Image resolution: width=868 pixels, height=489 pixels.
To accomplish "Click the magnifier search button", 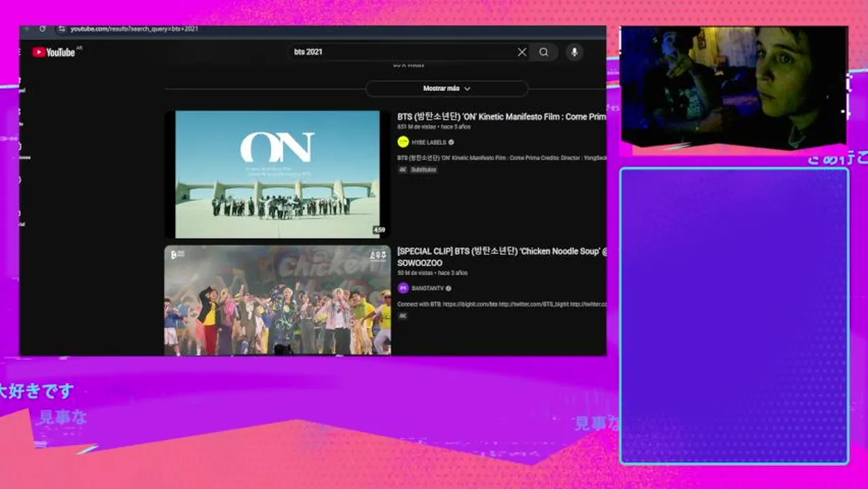I will tap(544, 52).
